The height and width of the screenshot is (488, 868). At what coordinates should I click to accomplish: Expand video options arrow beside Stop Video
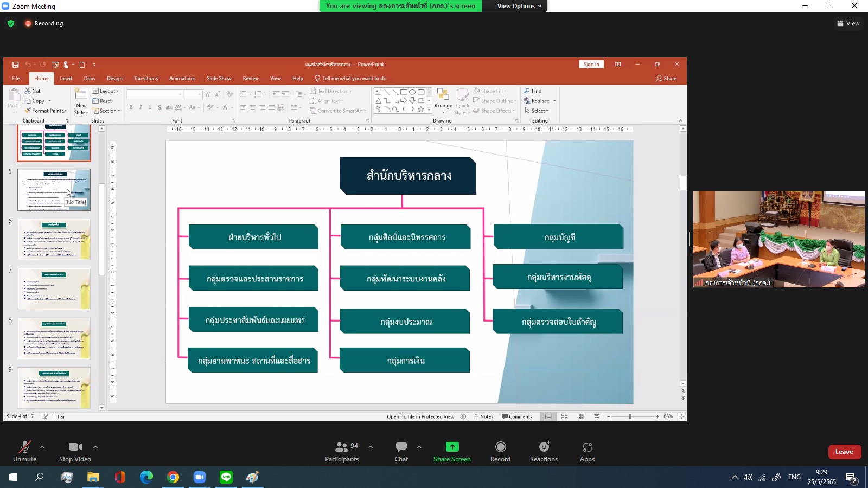point(95,447)
